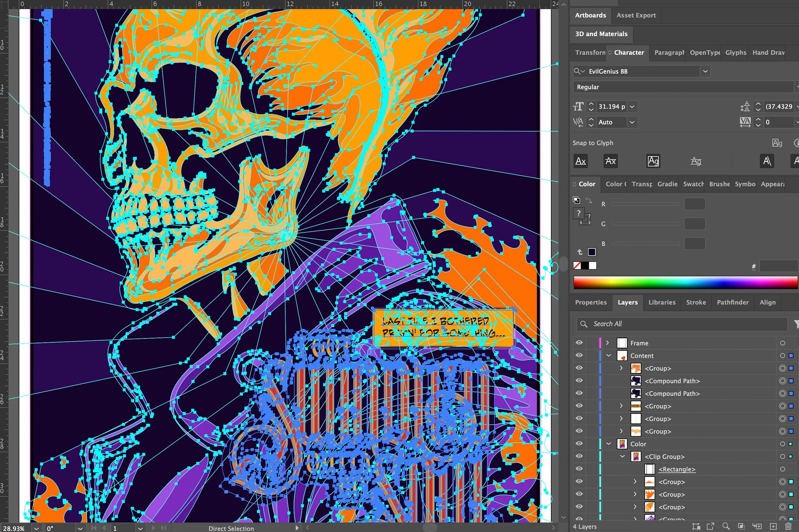The width and height of the screenshot is (799, 532).
Task: Click the Create New Layer icon
Action: pos(773,526)
